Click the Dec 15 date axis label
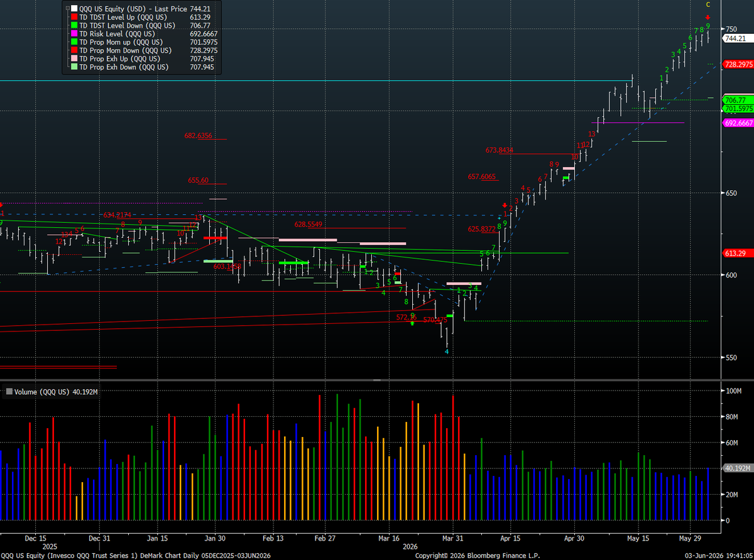The width and height of the screenshot is (754, 560). [x=36, y=539]
